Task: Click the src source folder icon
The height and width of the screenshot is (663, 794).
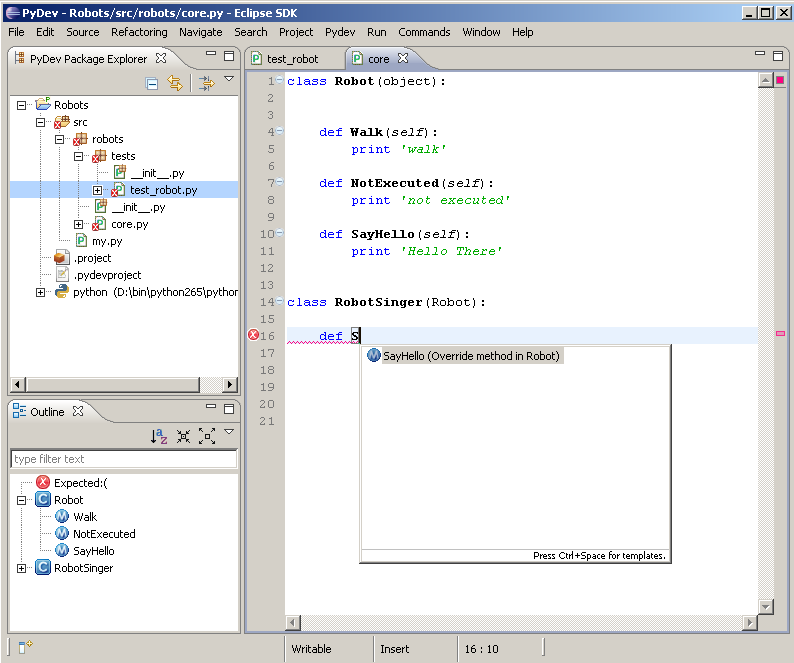Action: [62, 122]
